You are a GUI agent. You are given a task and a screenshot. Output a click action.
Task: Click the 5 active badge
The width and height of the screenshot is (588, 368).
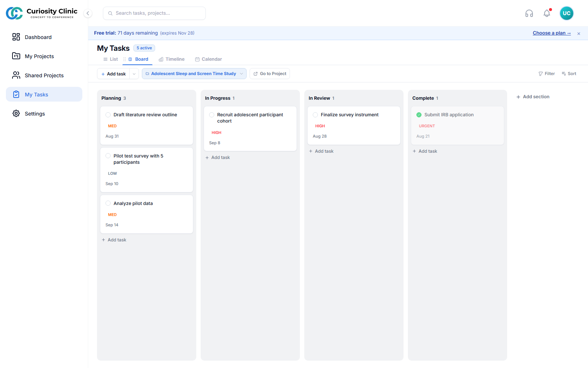tap(144, 48)
